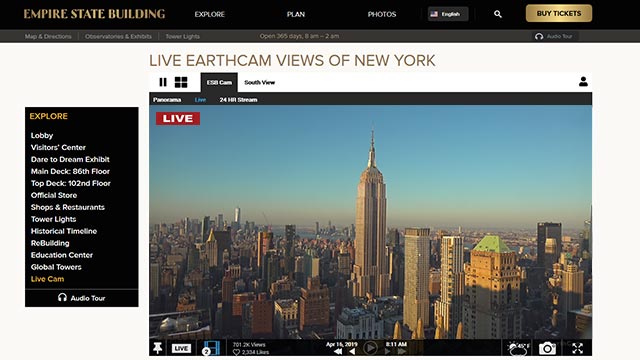Select the Panorama sub-tab
This screenshot has height=360, width=640.
tap(167, 100)
